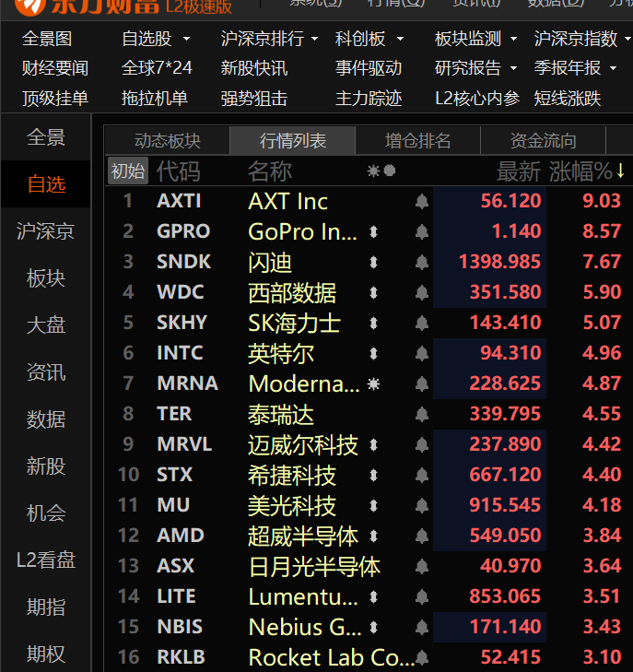The height and width of the screenshot is (672, 633).
Task: Switch to the 行情列表 tab
Action: (x=293, y=140)
